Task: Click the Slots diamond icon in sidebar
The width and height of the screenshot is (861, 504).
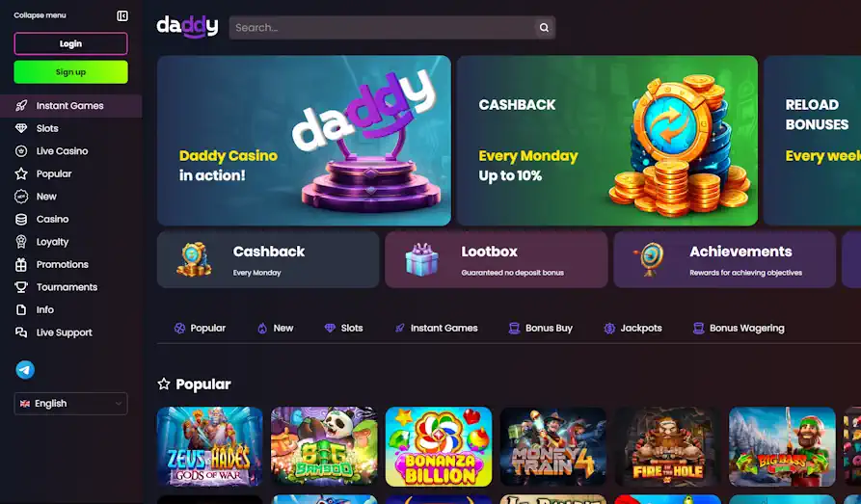Action: click(21, 128)
